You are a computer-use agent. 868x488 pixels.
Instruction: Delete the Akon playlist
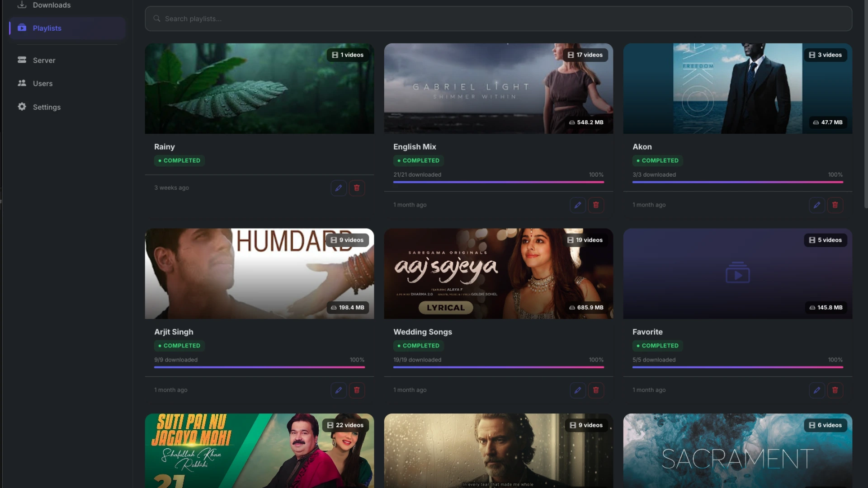point(835,205)
